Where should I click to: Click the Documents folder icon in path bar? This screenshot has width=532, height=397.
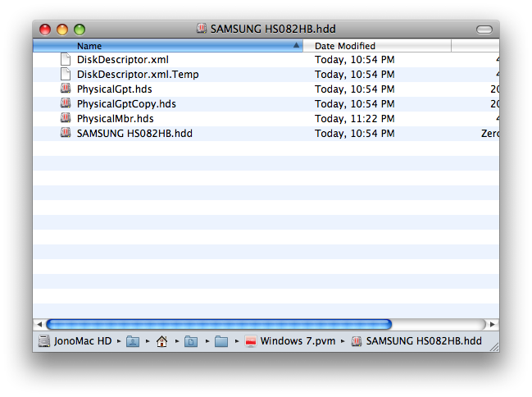pyautogui.click(x=191, y=341)
